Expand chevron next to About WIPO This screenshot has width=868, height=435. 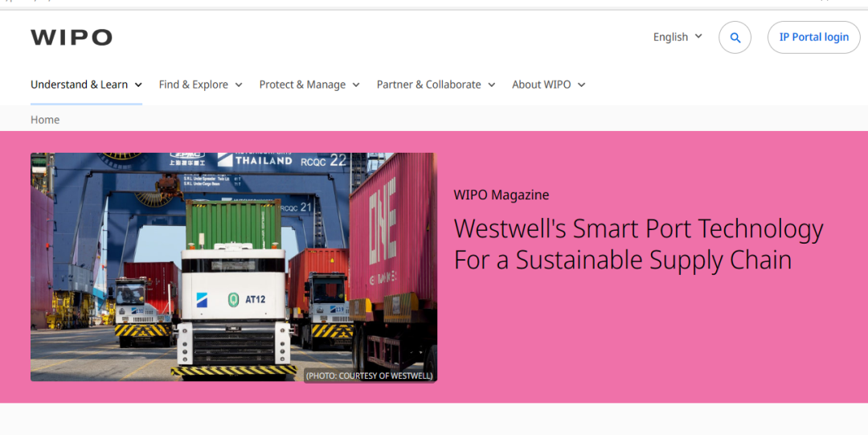(x=581, y=84)
